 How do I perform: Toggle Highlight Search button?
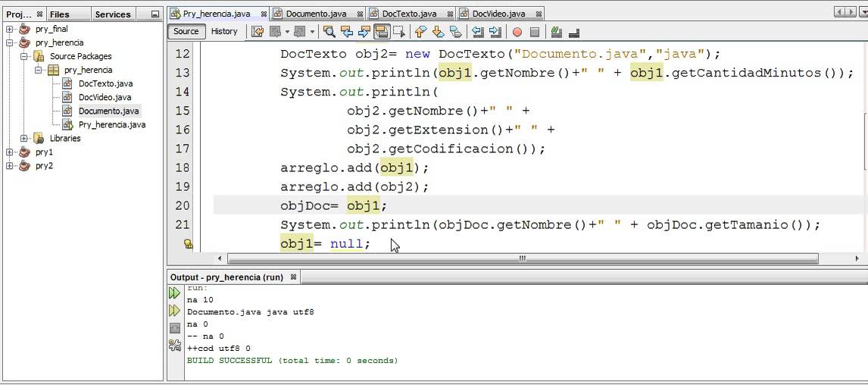click(x=382, y=32)
